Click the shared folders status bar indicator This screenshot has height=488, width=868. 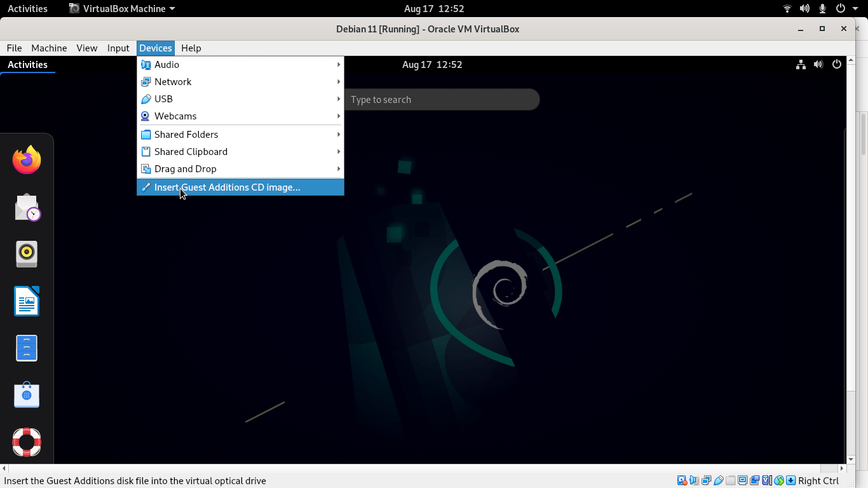pos(730,480)
